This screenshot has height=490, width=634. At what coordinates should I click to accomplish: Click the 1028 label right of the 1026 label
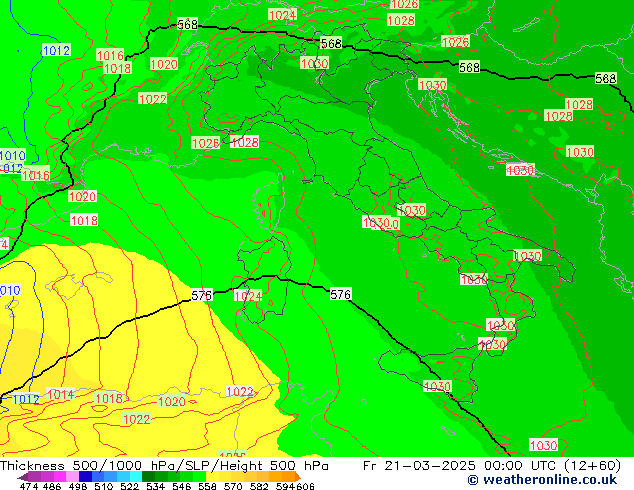click(245, 142)
